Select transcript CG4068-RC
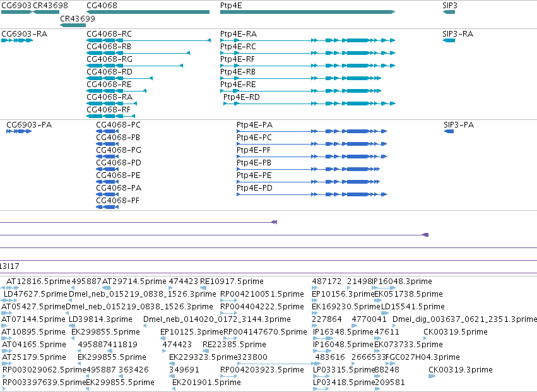The image size is (537, 392). (x=109, y=34)
